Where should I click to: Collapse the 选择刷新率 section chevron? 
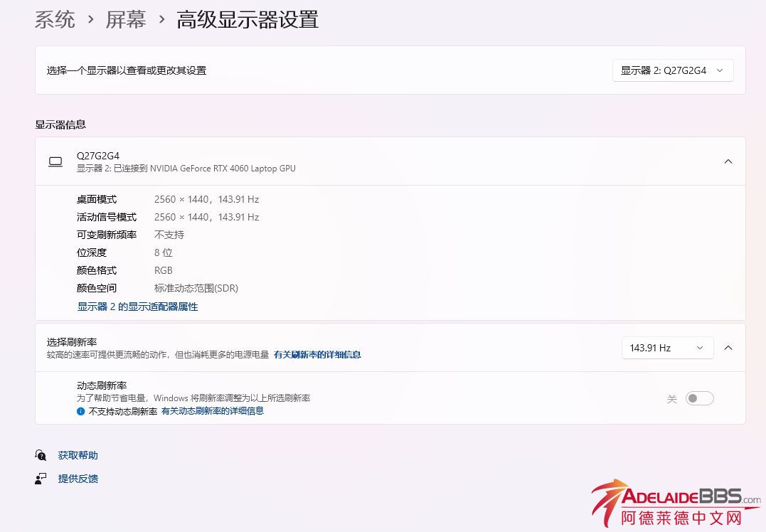pyautogui.click(x=728, y=348)
